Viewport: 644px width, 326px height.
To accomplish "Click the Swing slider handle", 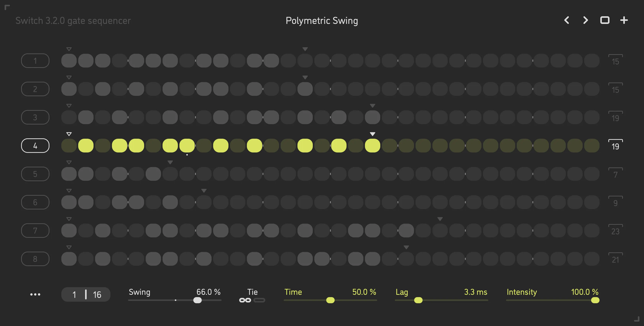I will pyautogui.click(x=197, y=300).
